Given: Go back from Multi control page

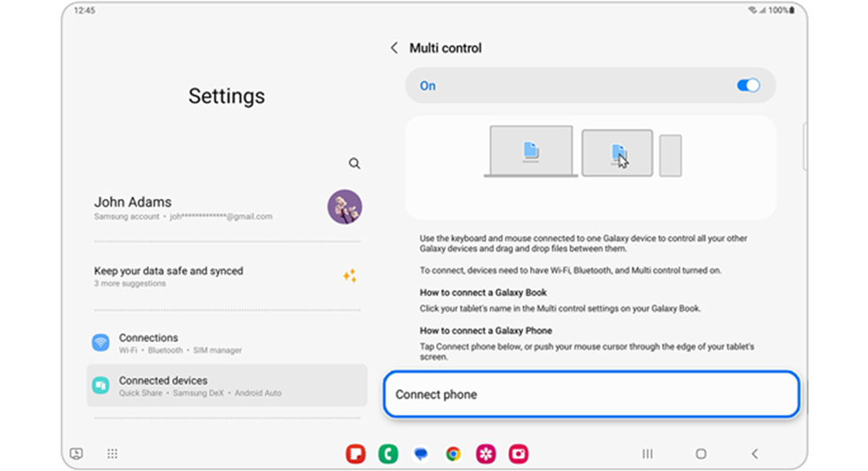Looking at the screenshot, I should 394,48.
